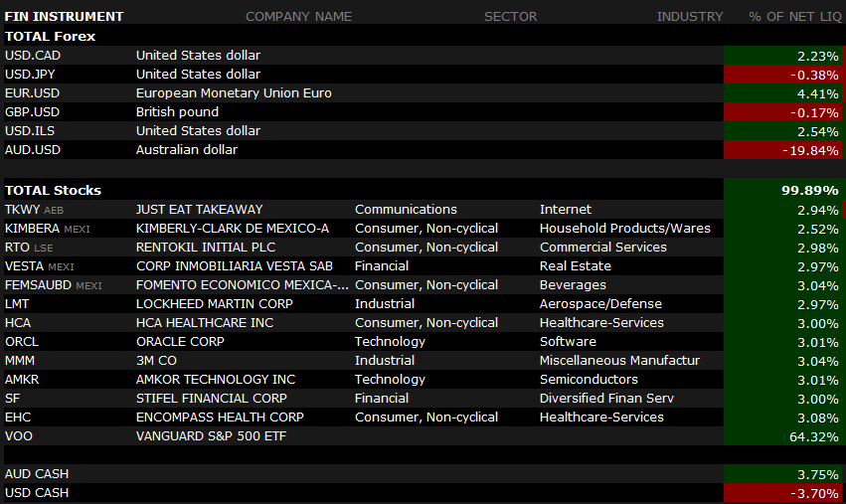846x504 pixels.
Task: Select the AMKR ticker
Action: coord(22,380)
